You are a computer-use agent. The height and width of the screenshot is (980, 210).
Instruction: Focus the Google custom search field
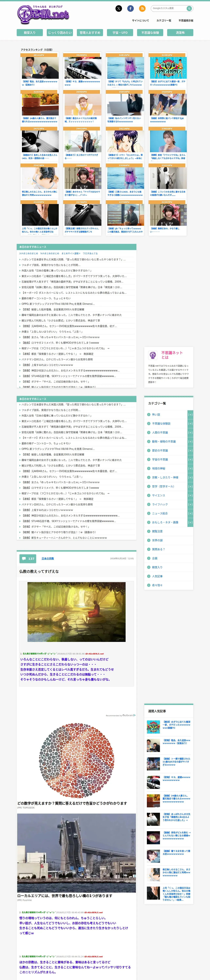[168, 8]
